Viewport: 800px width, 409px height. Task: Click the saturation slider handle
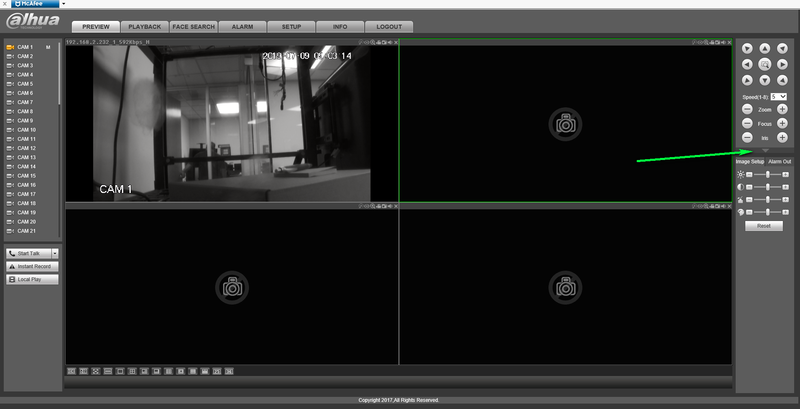point(767,199)
